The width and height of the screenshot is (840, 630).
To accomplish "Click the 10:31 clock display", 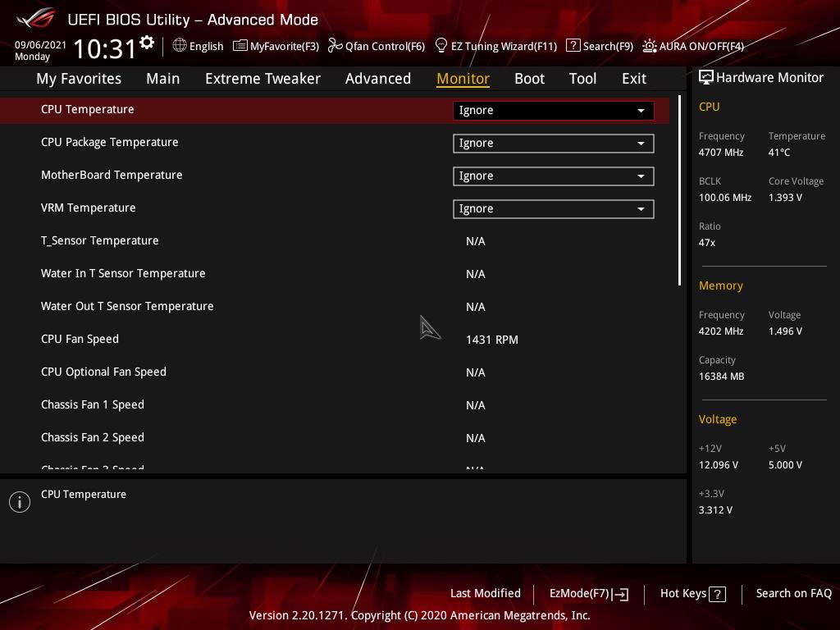I will (105, 48).
